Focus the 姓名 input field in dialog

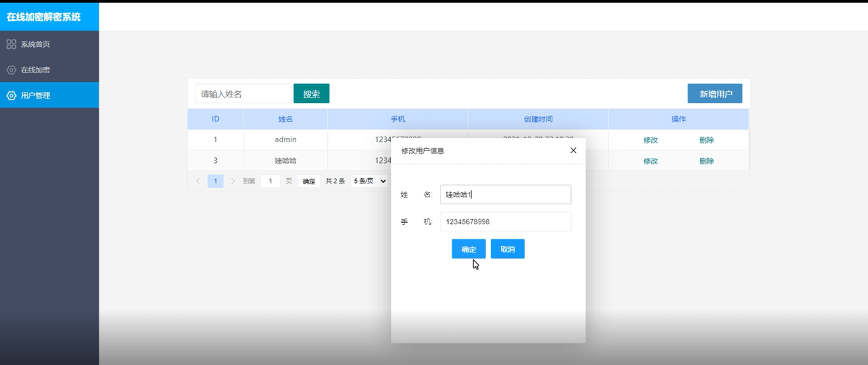point(505,195)
